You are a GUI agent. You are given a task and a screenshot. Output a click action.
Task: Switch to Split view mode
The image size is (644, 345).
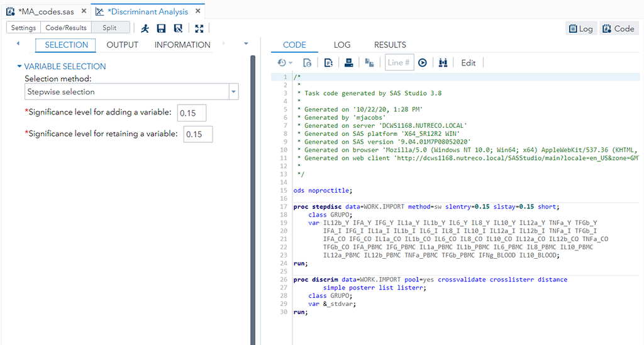109,28
